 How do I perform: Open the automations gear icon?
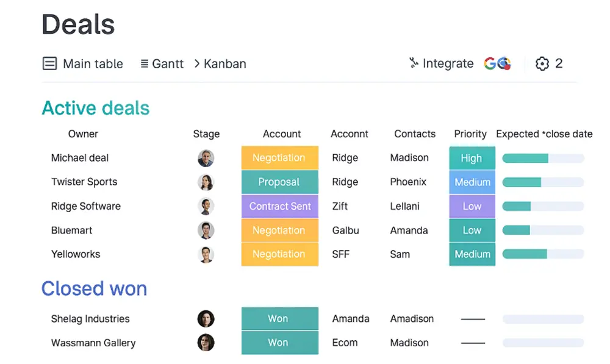542,63
